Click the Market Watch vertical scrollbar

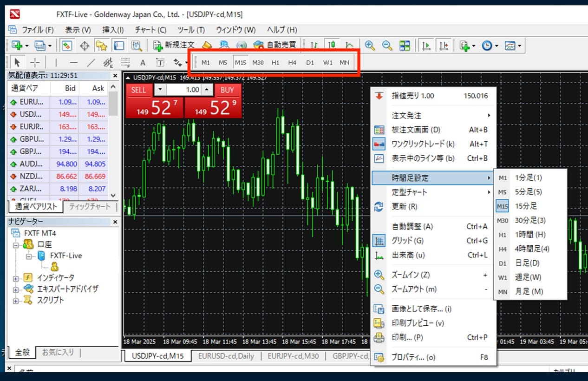click(113, 140)
